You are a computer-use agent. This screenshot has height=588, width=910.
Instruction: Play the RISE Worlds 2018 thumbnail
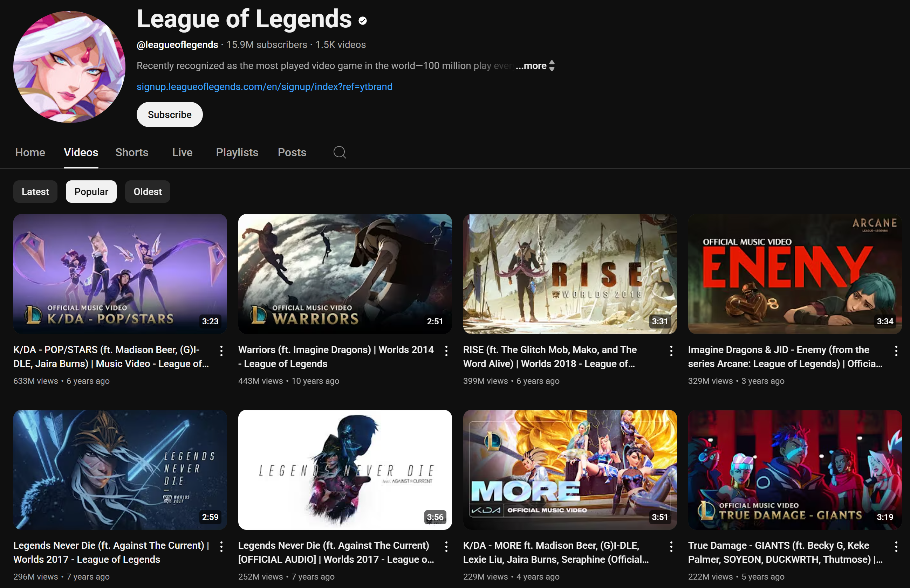click(x=570, y=274)
